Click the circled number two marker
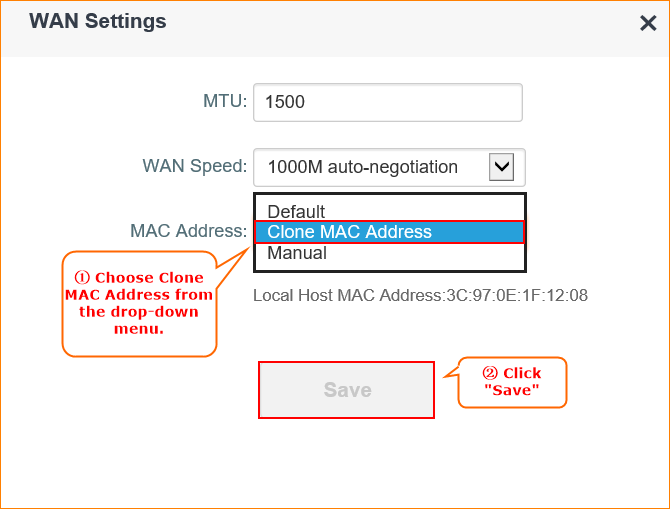Screen dimensions: 670x509 (x=490, y=373)
